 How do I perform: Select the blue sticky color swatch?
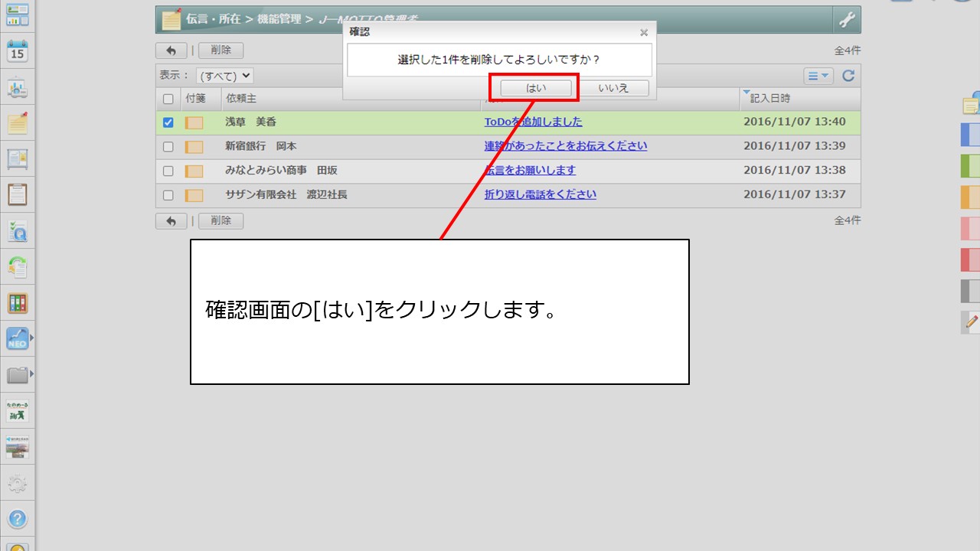(971, 135)
